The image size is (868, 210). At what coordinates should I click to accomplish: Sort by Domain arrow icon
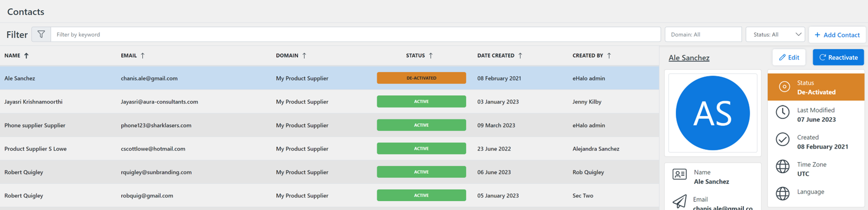tap(304, 56)
